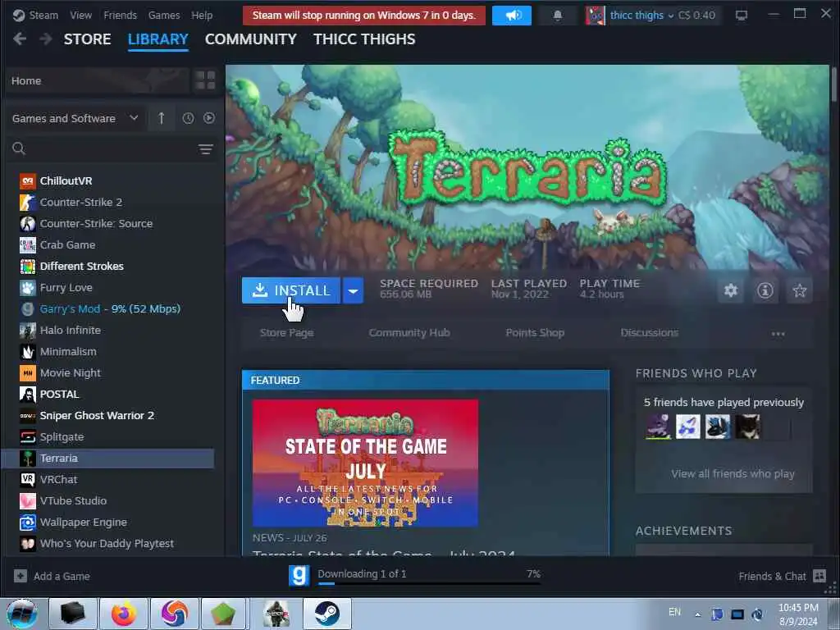The width and height of the screenshot is (840, 630).
Task: Open the Discussions link
Action: pyautogui.click(x=650, y=333)
